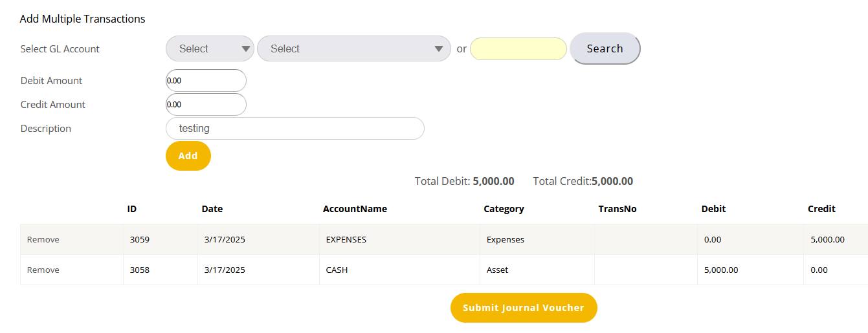
Task: Submit the Journal Voucher
Action: 523,308
